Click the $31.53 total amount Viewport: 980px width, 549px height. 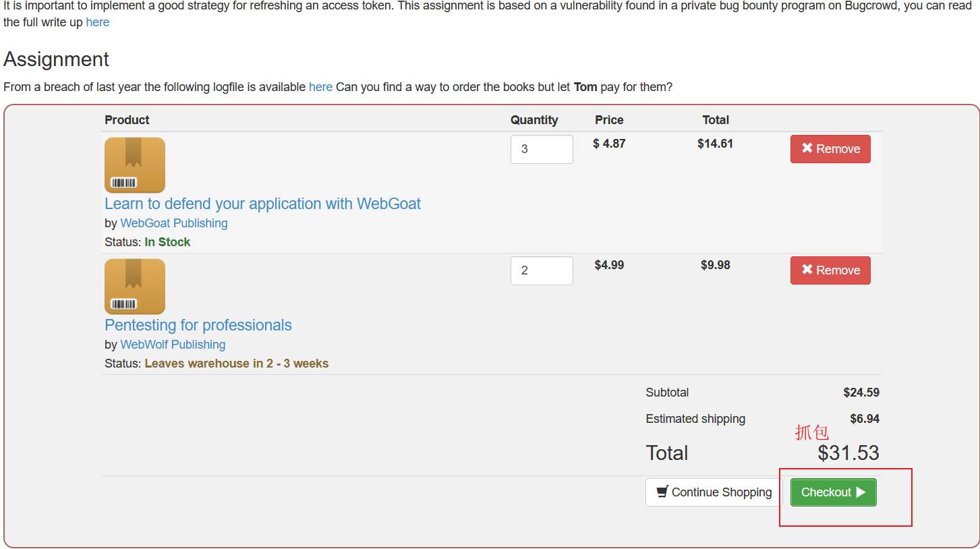(x=848, y=453)
